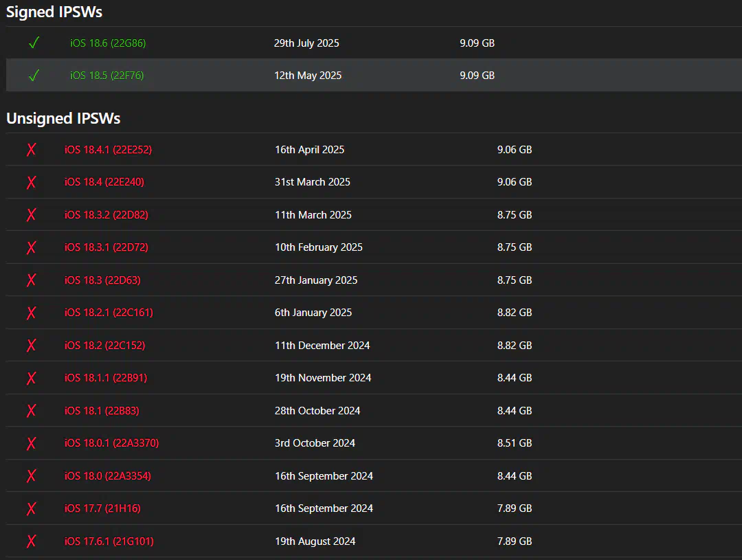
Task: Click the 8.82 GB size for iOS 18.2.1
Action: [x=515, y=313]
